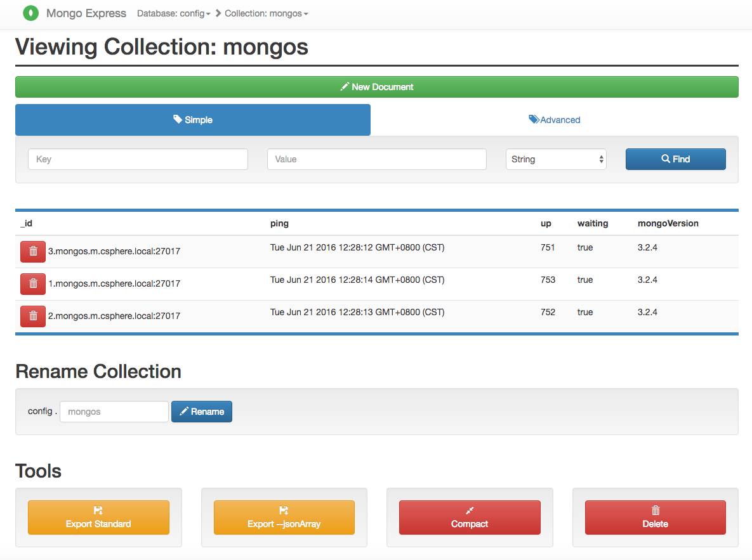Open the String type selector
The height and width of the screenshot is (560, 752).
[556, 159]
